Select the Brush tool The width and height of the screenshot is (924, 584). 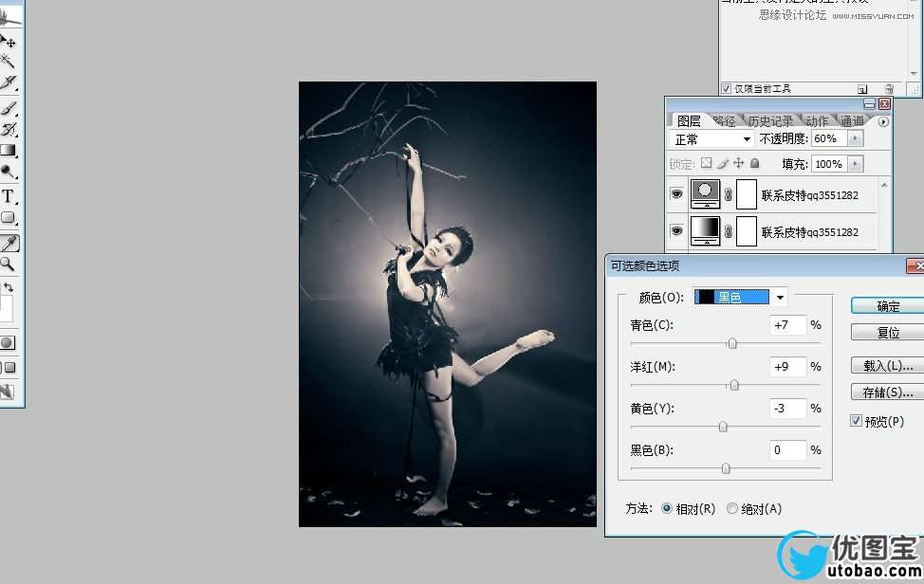(x=9, y=107)
